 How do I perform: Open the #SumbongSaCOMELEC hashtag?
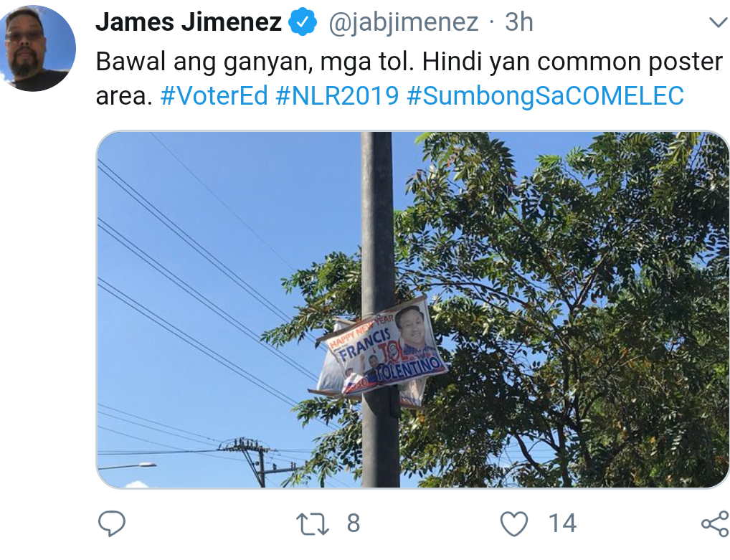[x=545, y=96]
